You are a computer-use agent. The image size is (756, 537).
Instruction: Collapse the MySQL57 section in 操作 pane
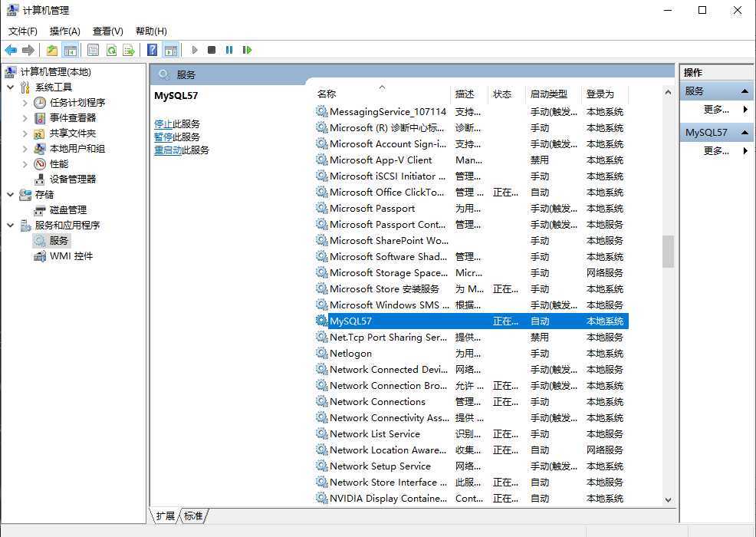[744, 133]
